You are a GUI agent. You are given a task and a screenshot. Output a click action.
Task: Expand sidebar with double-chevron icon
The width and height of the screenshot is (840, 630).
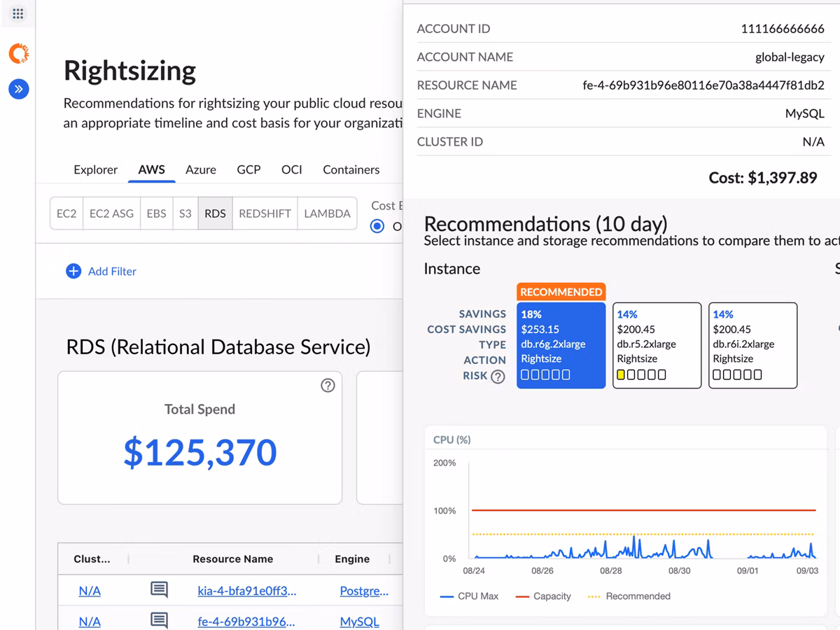click(19, 89)
